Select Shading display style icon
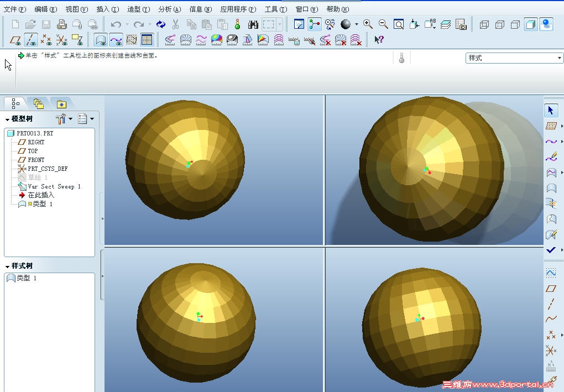 (531, 24)
